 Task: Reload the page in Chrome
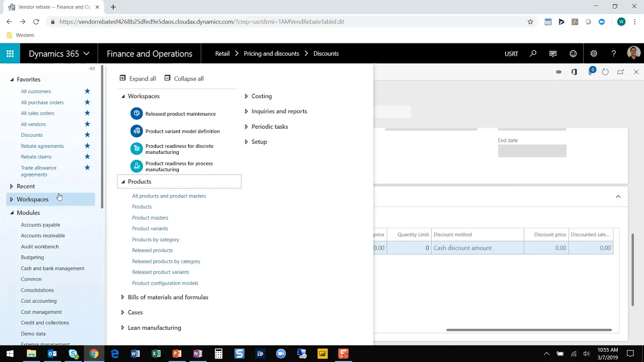pyautogui.click(x=36, y=22)
